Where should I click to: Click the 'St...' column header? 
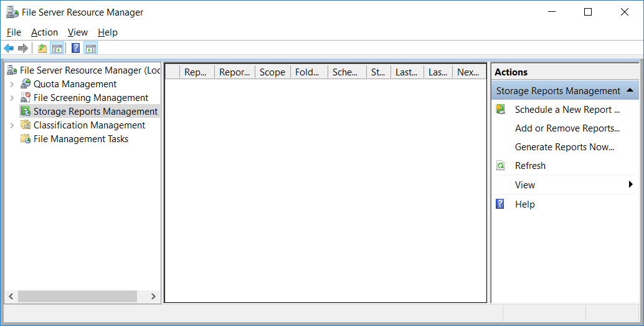[x=379, y=72]
